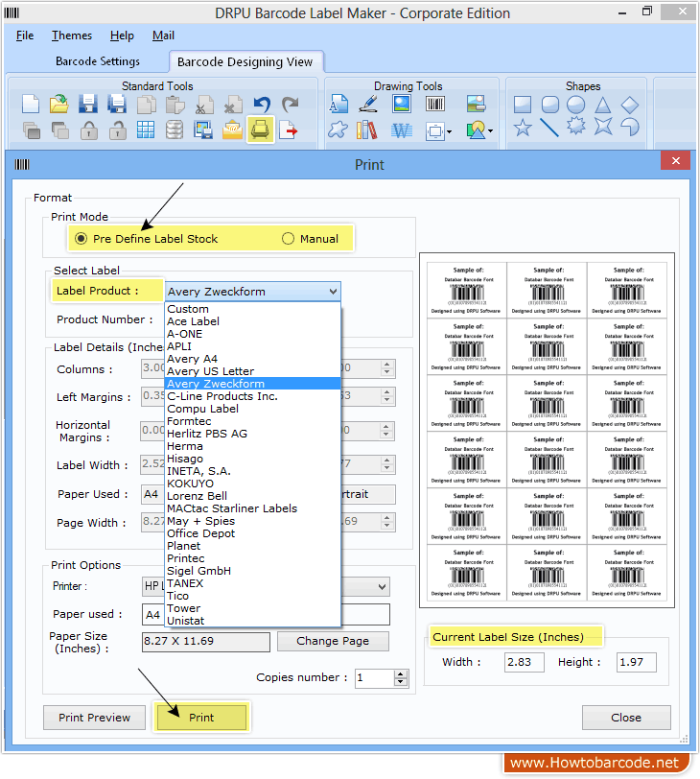Click the label Height value field
Image resolution: width=700 pixels, height=779 pixels.
coord(637,662)
